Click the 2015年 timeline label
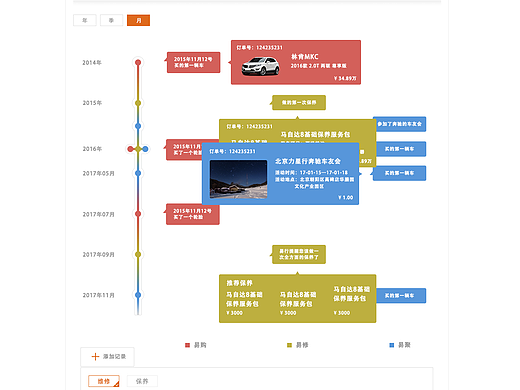 pos(92,103)
